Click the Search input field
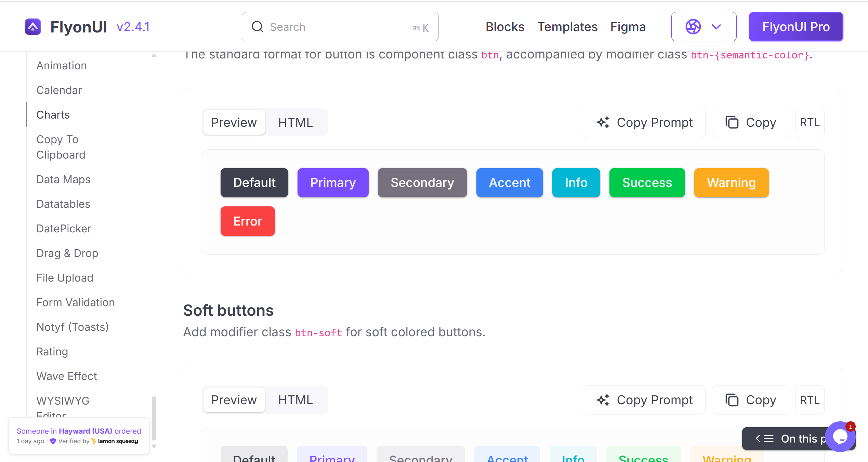The height and width of the screenshot is (462, 868). [x=340, y=27]
